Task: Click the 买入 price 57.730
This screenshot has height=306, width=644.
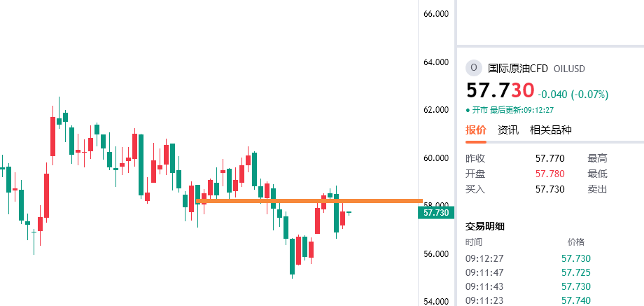Action: pyautogui.click(x=549, y=189)
